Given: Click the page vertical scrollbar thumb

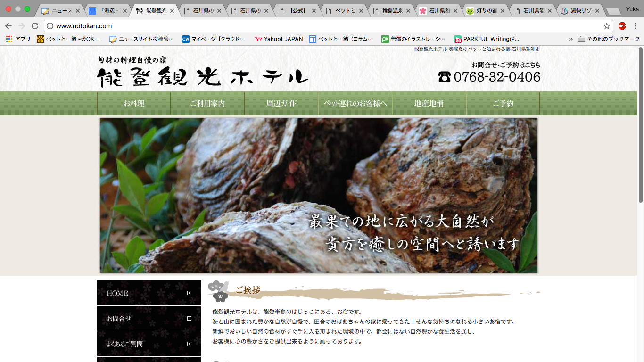Looking at the screenshot, I should coord(641,125).
